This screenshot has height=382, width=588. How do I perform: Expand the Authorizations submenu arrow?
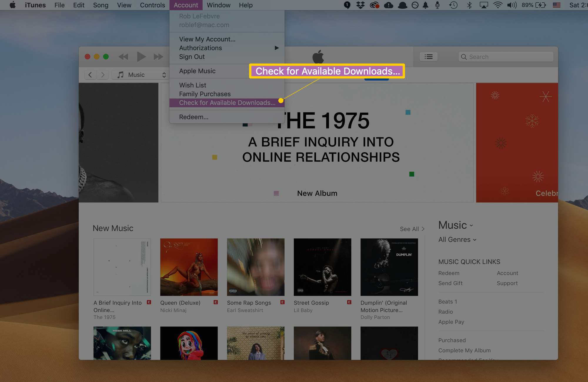coord(276,48)
